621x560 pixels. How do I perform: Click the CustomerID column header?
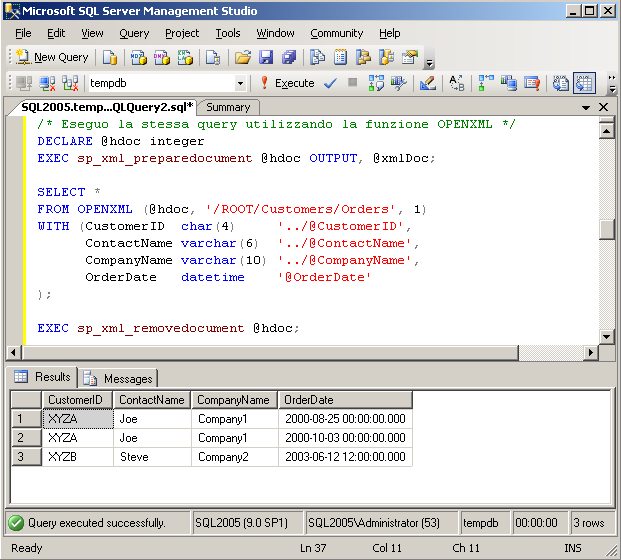[77, 400]
